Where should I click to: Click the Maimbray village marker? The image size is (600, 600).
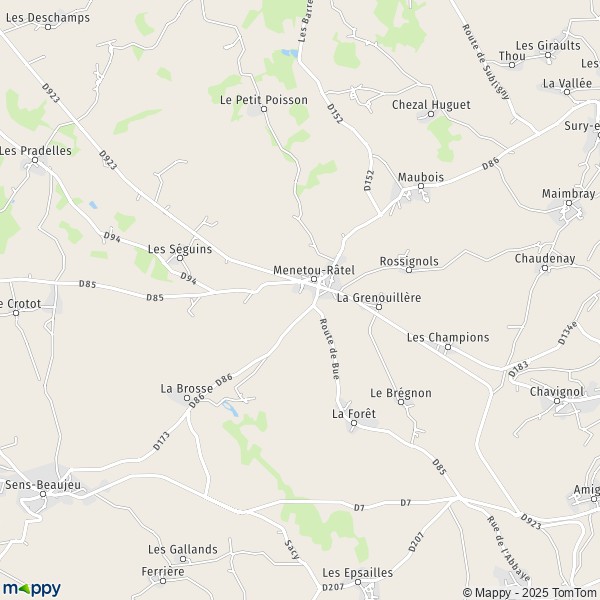(569, 203)
